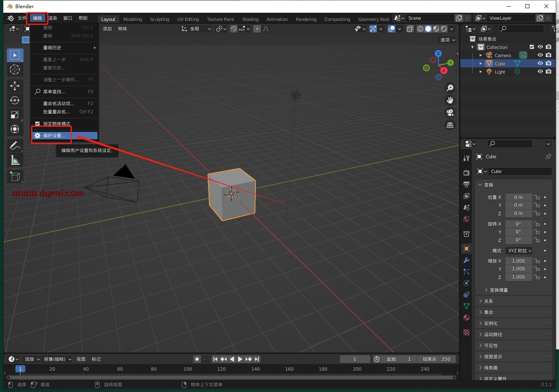Open the XYZ欧拉 rotation mode dropdown
Viewport: 559px width, 392px height.
(519, 251)
